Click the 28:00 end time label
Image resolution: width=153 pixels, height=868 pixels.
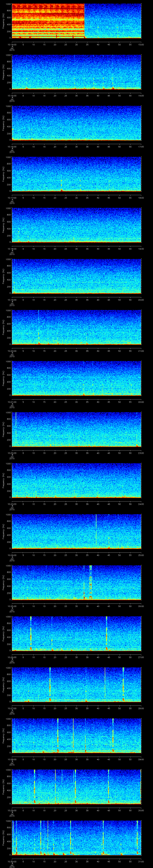click(x=141, y=708)
